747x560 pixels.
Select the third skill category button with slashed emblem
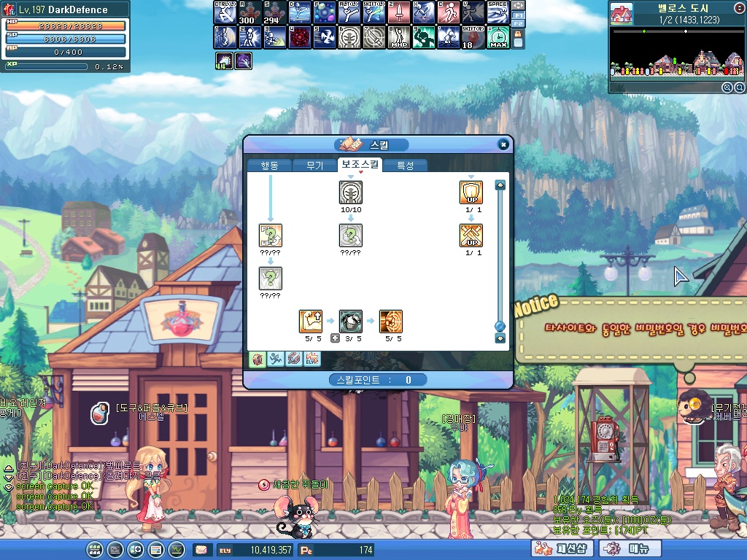click(x=293, y=359)
